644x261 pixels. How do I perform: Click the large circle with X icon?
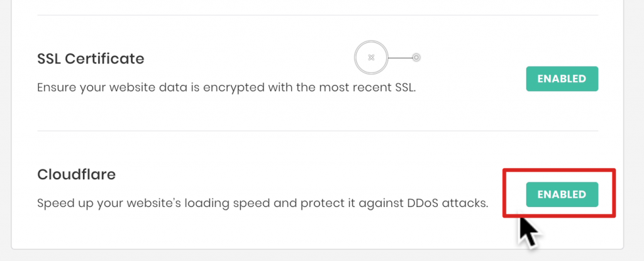click(x=371, y=58)
